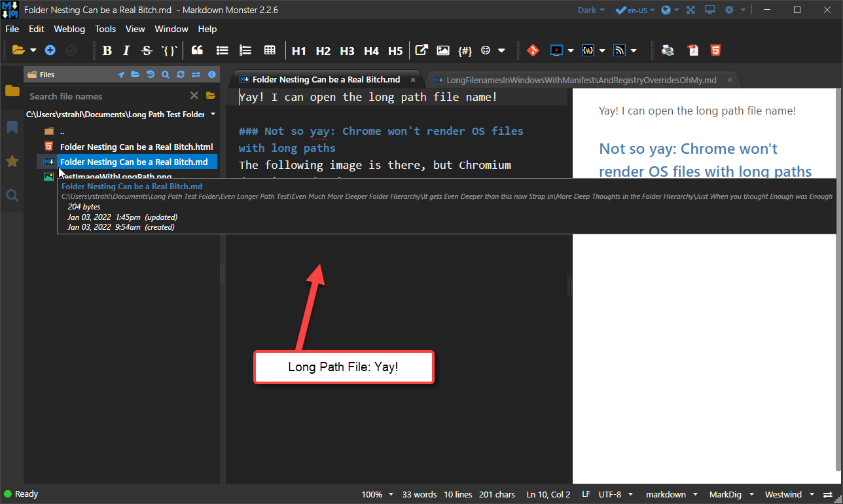Open the View menu
This screenshot has width=843, height=504.
click(x=135, y=29)
